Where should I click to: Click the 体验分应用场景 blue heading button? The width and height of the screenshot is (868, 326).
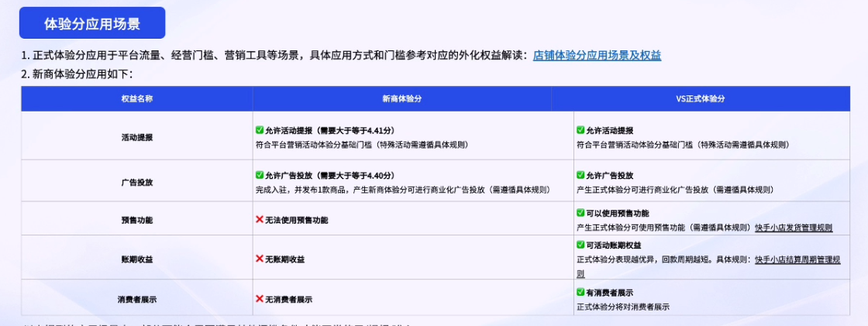[x=92, y=23]
